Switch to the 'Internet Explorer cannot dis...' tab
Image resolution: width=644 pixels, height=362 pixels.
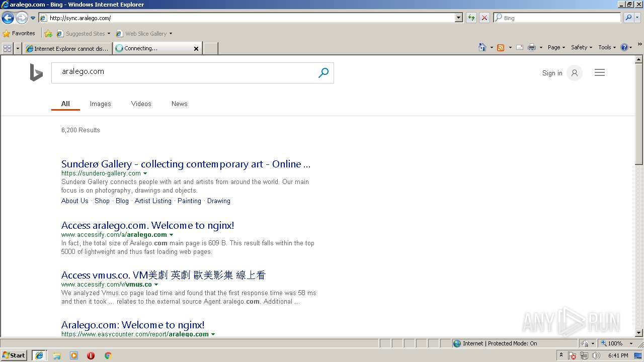click(x=67, y=49)
